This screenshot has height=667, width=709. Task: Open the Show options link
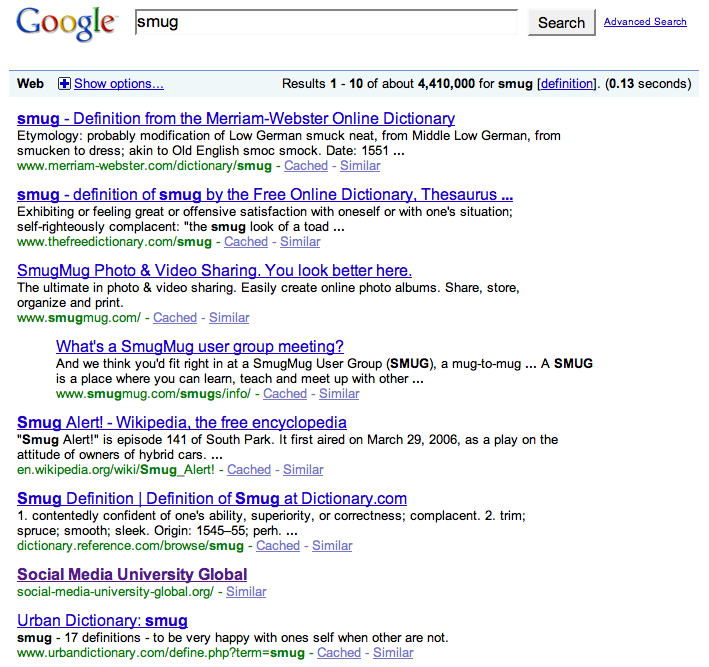coord(118,84)
